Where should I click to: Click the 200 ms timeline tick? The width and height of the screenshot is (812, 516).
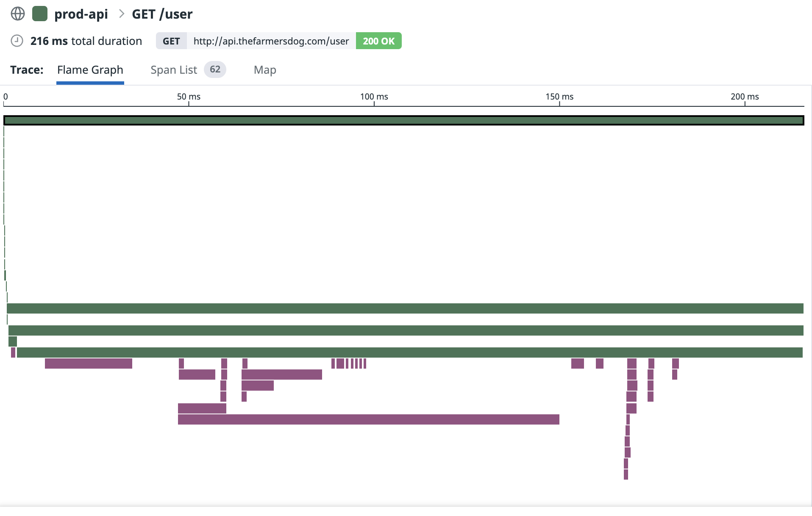click(745, 97)
